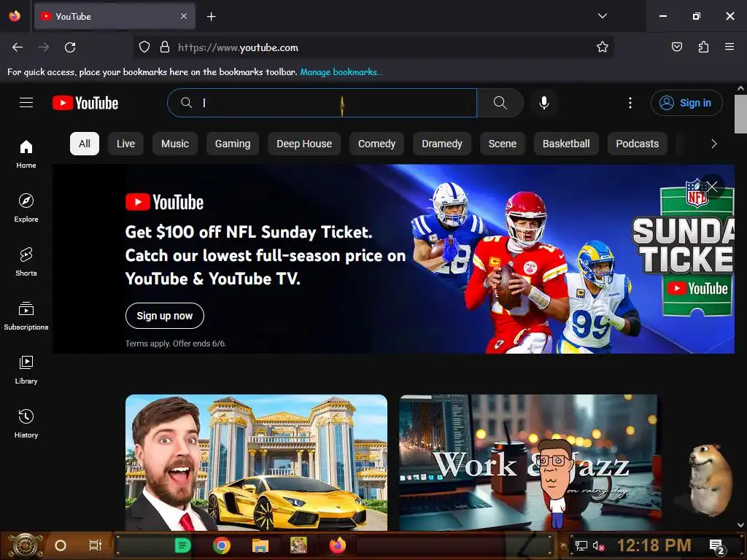747x560 pixels.
Task: Go to Home in the sidebar
Action: [x=26, y=154]
